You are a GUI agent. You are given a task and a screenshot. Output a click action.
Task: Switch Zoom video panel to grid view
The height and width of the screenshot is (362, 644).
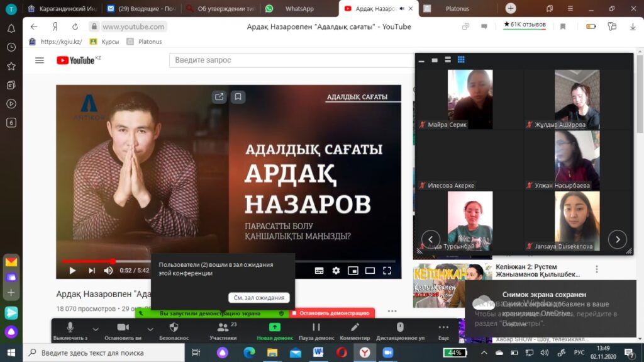coord(461,60)
